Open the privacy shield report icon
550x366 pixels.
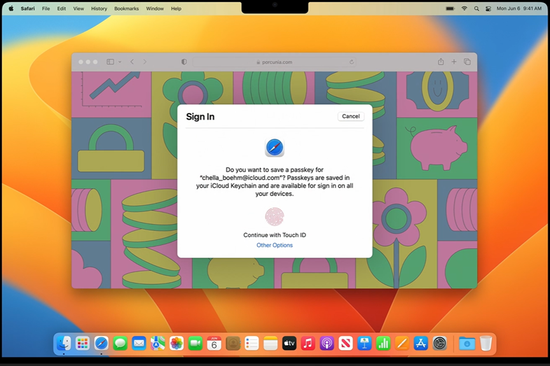tap(184, 62)
